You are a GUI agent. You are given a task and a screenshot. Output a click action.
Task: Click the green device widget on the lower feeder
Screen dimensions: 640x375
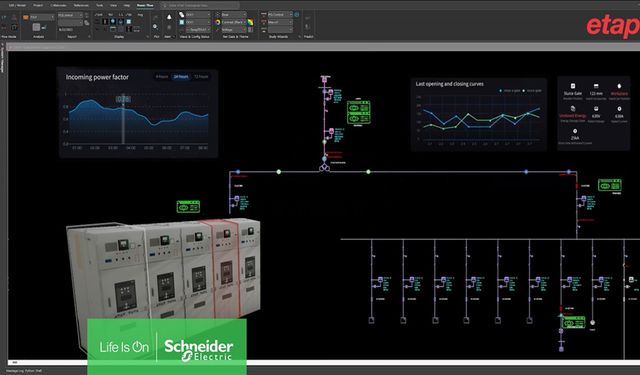click(573, 322)
